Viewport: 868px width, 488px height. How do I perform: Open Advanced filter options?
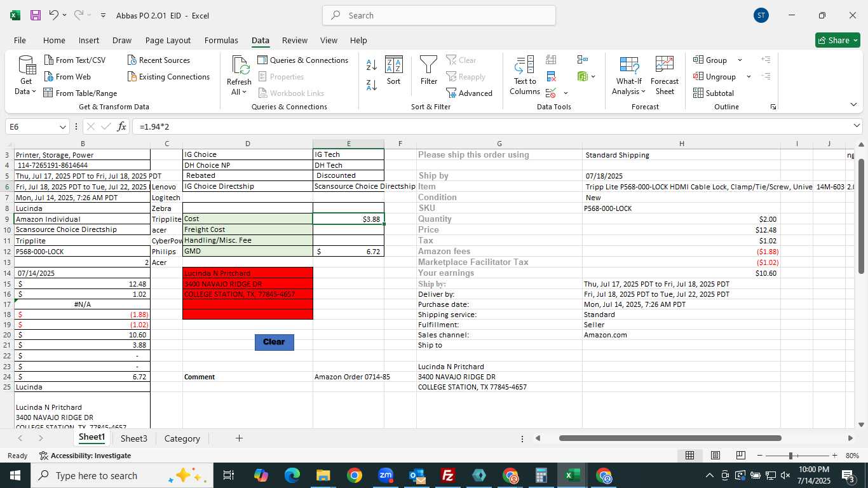(469, 93)
